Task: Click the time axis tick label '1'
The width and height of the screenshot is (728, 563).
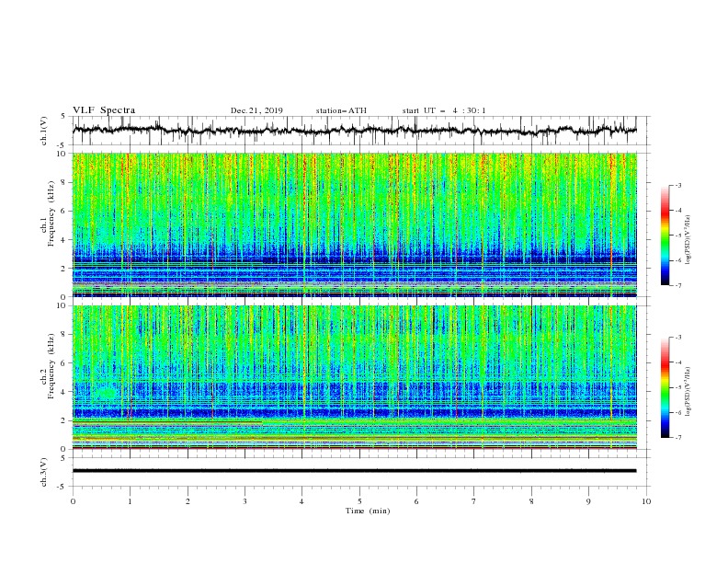Action: (x=130, y=501)
